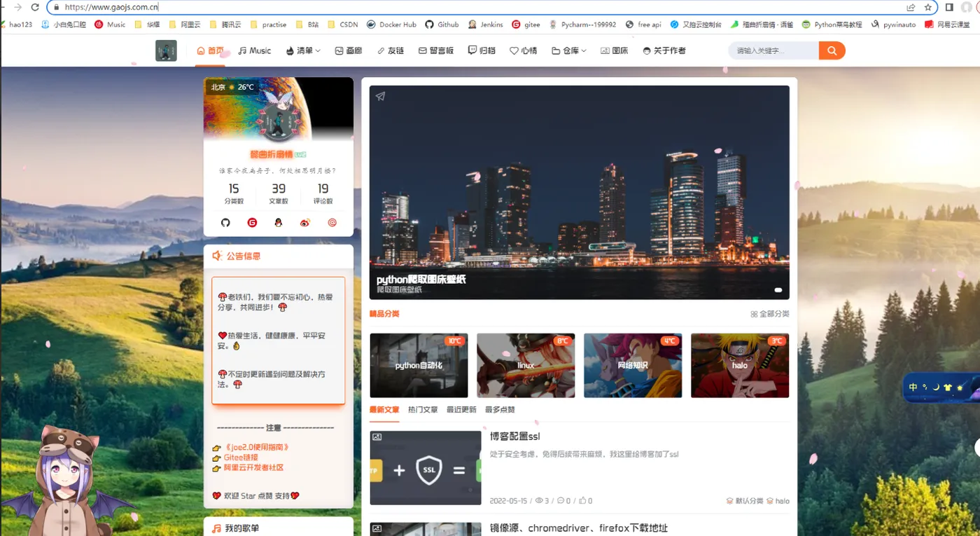Open the Music page from the nav bar
Image resolution: width=980 pixels, height=536 pixels.
(255, 50)
